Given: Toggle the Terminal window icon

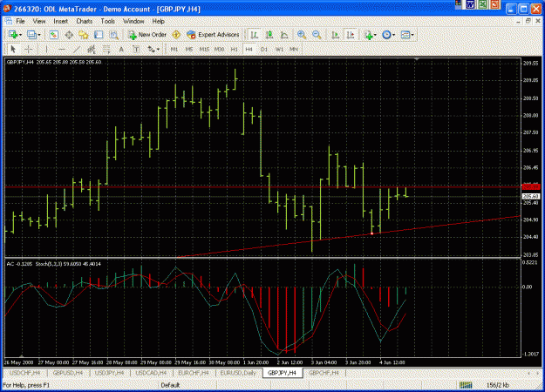Looking at the screenshot, I should click(x=99, y=35).
